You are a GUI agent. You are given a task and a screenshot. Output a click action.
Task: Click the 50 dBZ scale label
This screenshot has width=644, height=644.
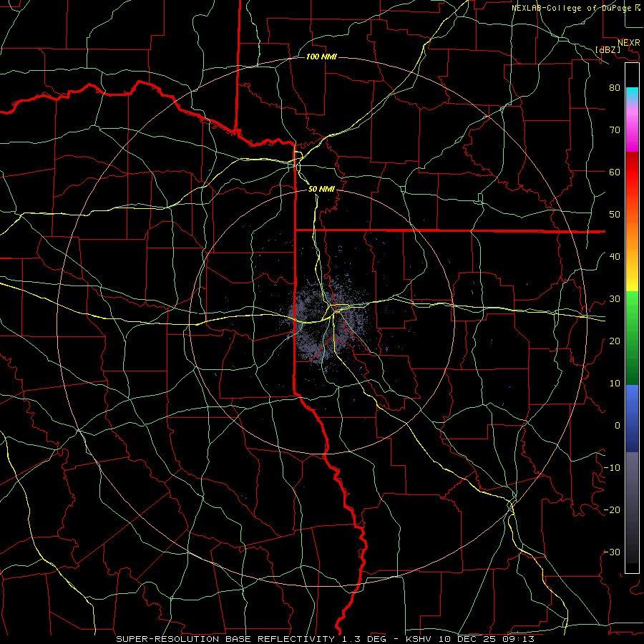coord(615,215)
